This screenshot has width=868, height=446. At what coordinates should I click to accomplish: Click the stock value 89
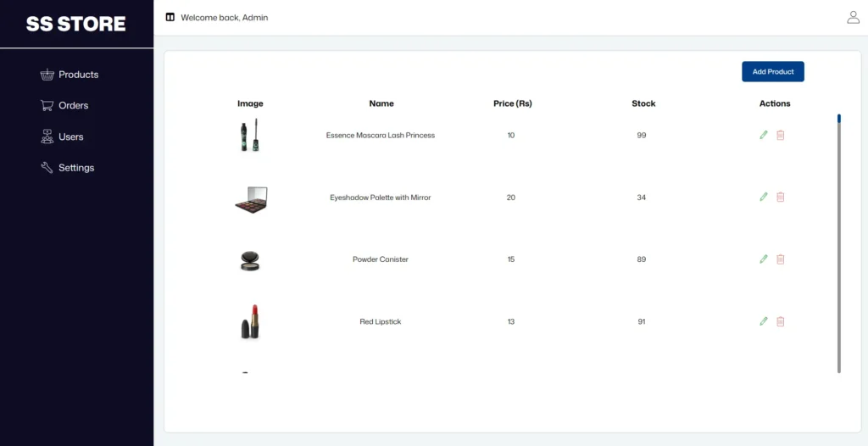pyautogui.click(x=642, y=259)
